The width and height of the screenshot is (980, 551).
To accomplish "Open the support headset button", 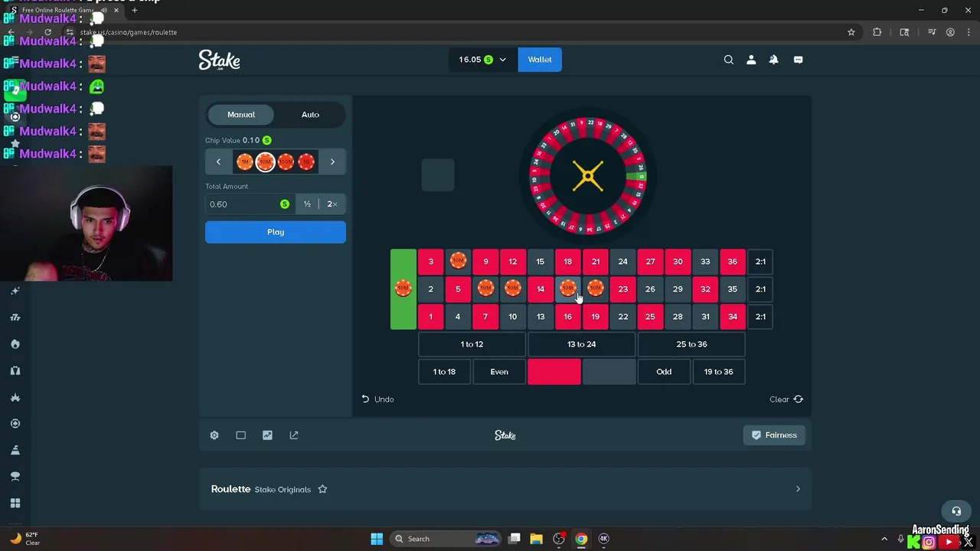I will click(x=956, y=511).
